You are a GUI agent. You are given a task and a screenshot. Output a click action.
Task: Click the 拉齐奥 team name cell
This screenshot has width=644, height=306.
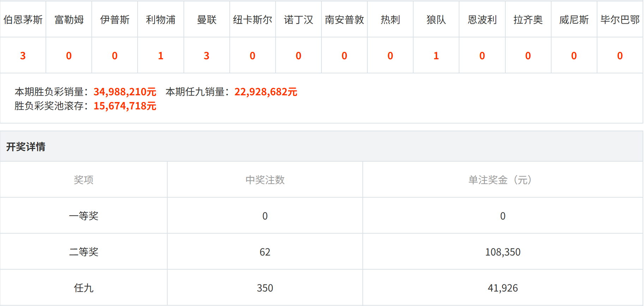(528, 19)
